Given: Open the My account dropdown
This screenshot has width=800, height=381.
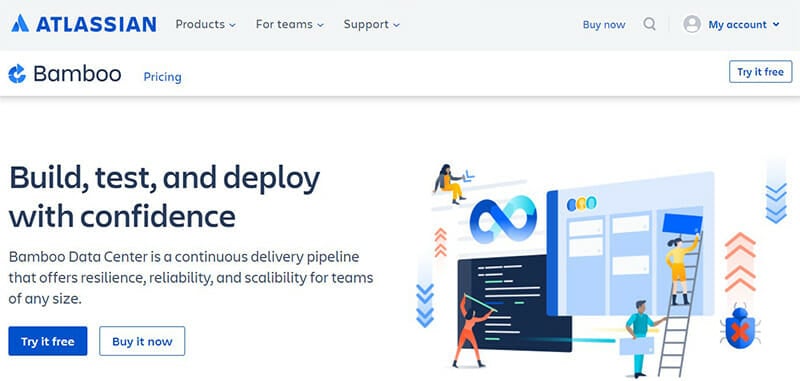Looking at the screenshot, I should [744, 24].
